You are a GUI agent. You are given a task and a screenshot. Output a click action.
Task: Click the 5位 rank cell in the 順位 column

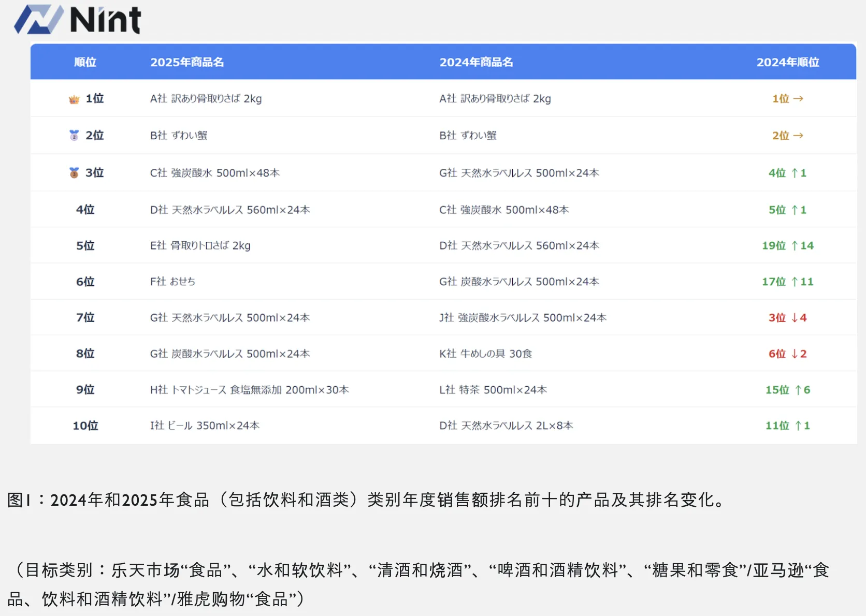pos(85,245)
